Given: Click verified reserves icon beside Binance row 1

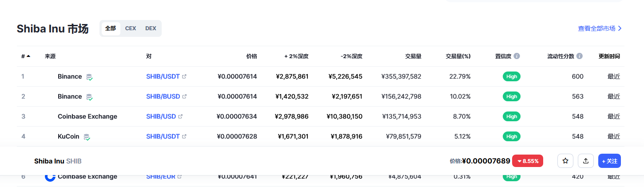Looking at the screenshot, I should 89,77.
